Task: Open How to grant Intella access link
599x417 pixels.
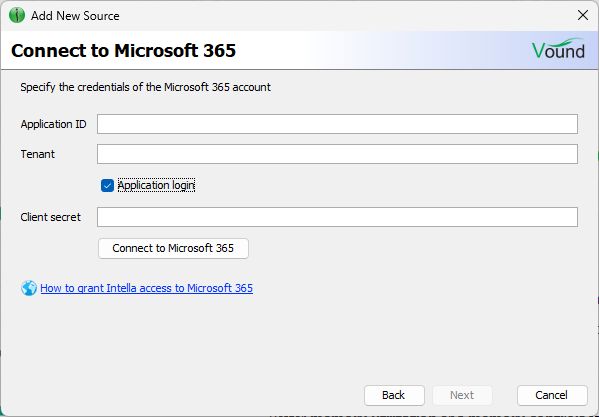Action: [x=146, y=288]
